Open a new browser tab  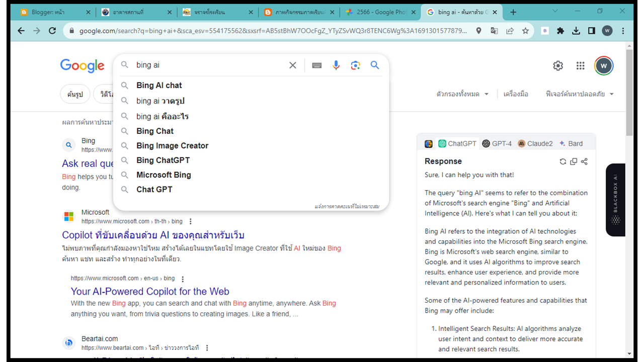point(513,12)
